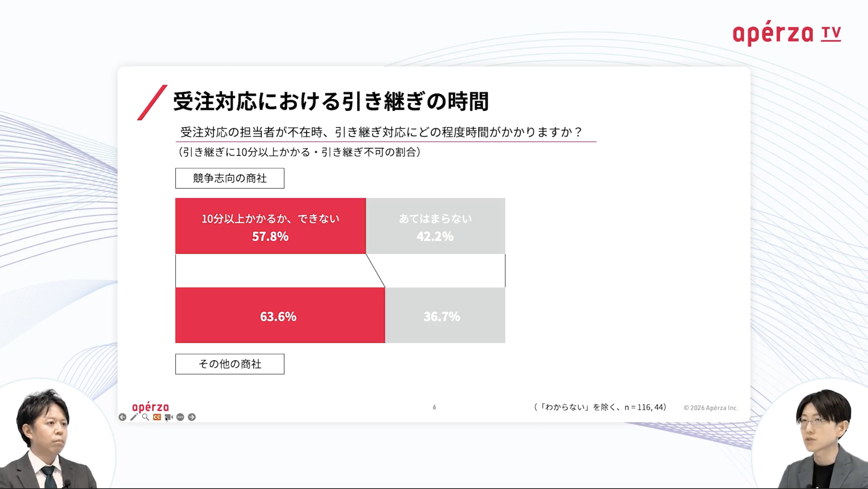This screenshot has height=489, width=868.
Task: Click the gray 42.2% bar segment
Action: 436,226
